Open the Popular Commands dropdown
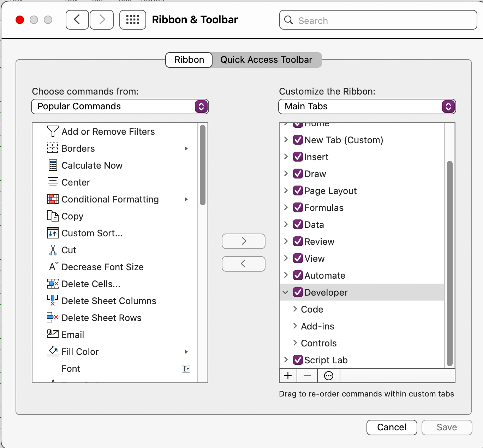483x448 pixels. tap(120, 107)
